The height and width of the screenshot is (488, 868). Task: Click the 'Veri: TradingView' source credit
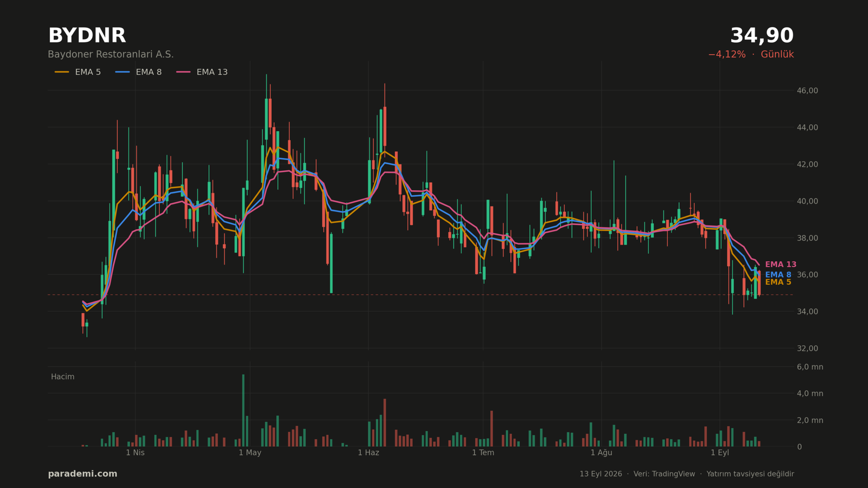664,474
